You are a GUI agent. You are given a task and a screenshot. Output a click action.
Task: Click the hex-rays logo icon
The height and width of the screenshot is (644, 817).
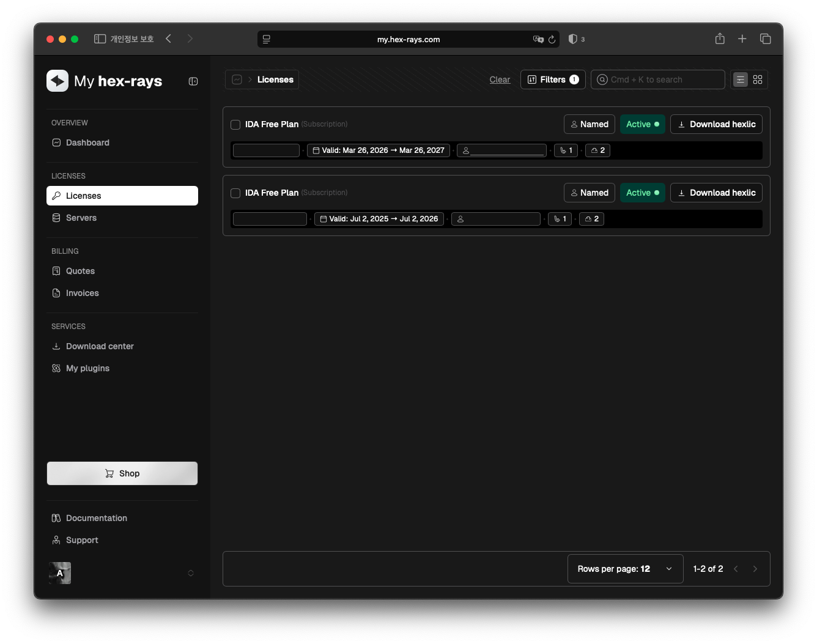(x=57, y=81)
